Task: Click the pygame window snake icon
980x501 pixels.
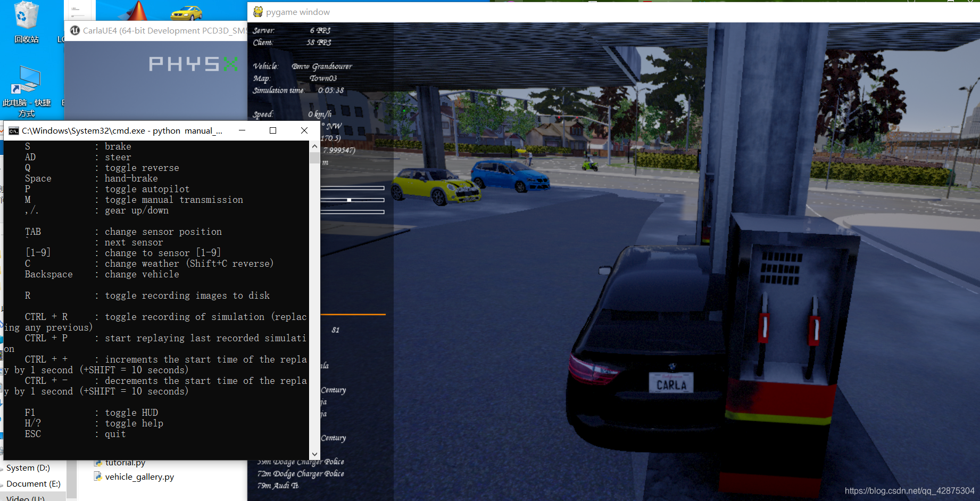Action: (x=258, y=12)
